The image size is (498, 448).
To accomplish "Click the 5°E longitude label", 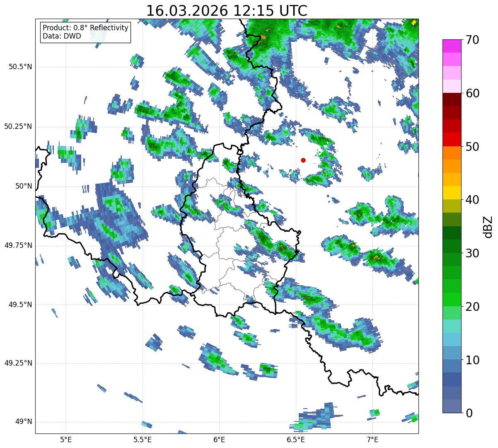I will [x=66, y=439].
